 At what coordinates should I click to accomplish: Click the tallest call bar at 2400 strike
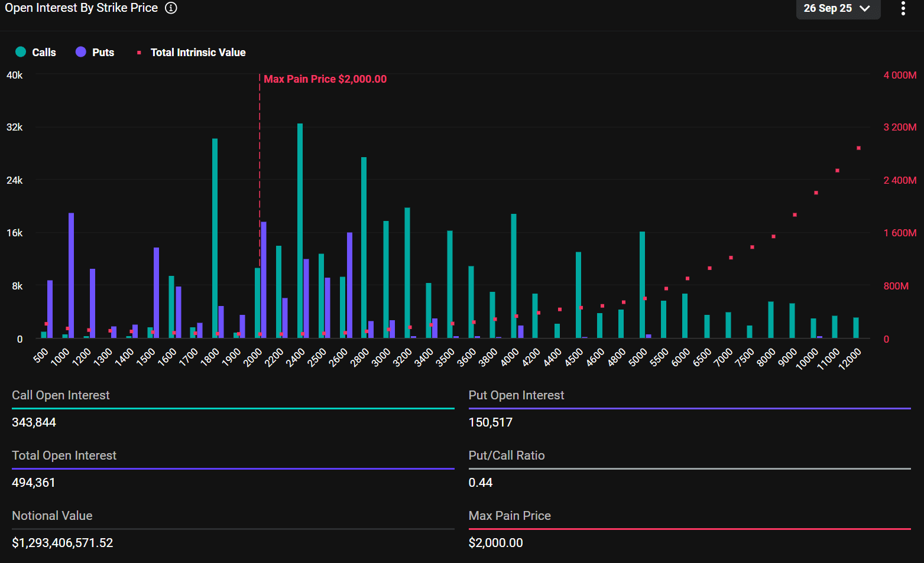pyautogui.click(x=300, y=230)
